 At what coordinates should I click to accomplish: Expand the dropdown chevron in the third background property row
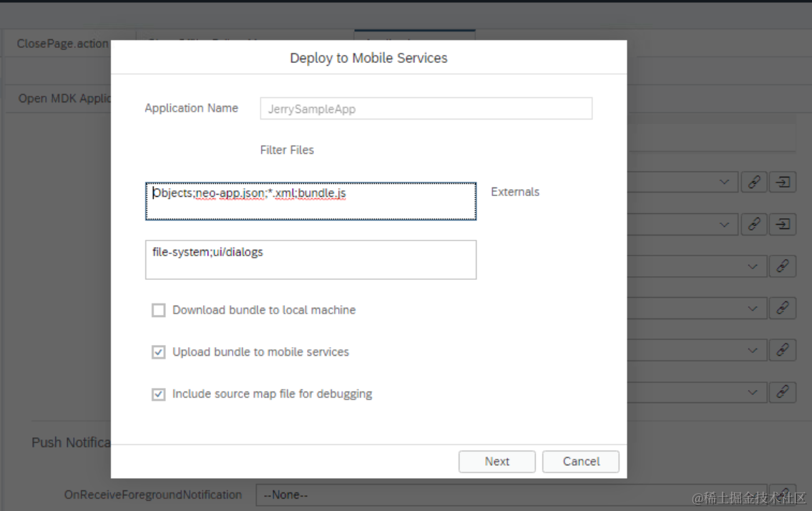pos(753,266)
